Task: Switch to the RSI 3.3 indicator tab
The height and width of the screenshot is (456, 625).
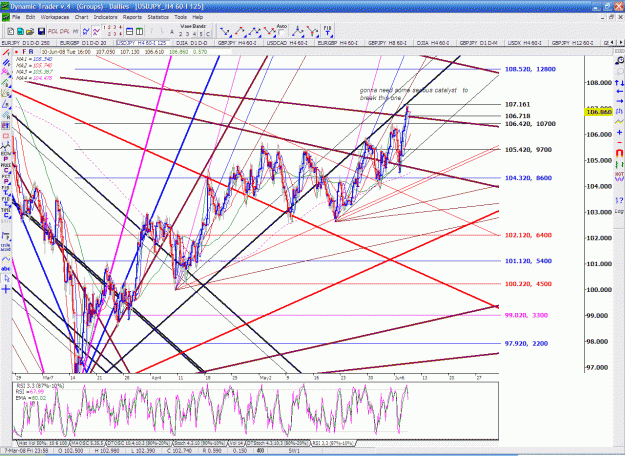Action: (x=332, y=443)
